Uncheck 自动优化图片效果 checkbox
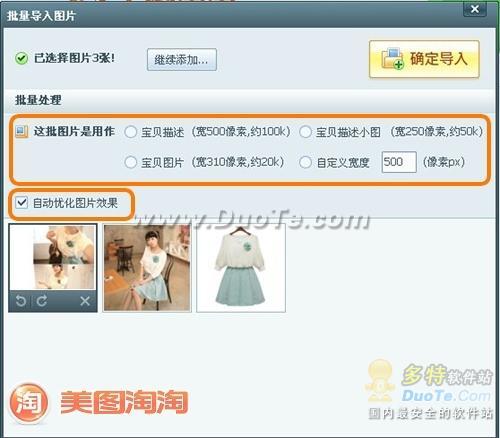The width and height of the screenshot is (500, 438). 22,202
